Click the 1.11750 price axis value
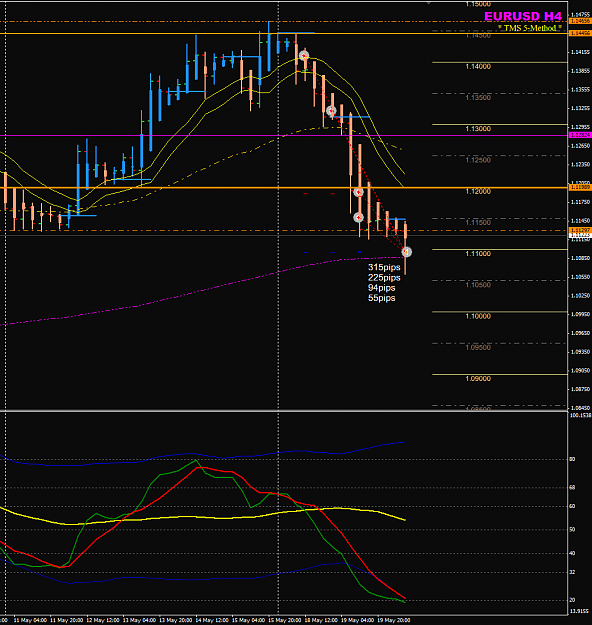 tap(580, 202)
